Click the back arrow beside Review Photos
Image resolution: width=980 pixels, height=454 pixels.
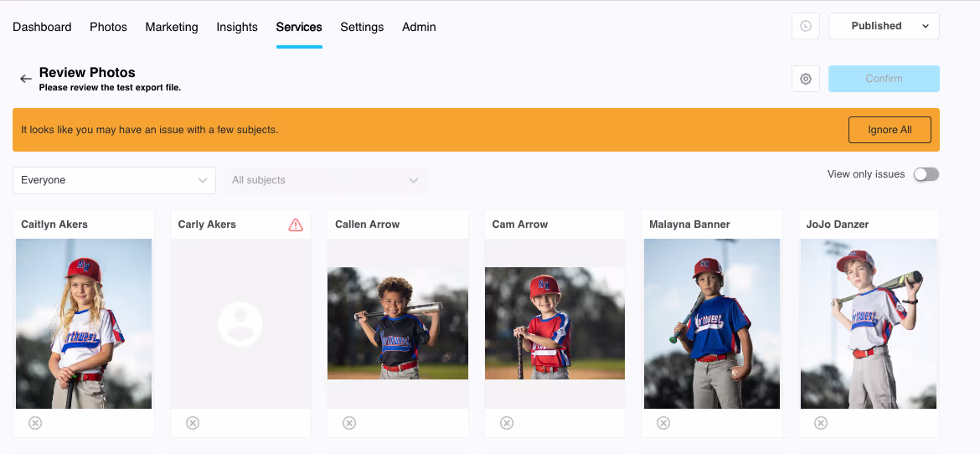click(26, 79)
